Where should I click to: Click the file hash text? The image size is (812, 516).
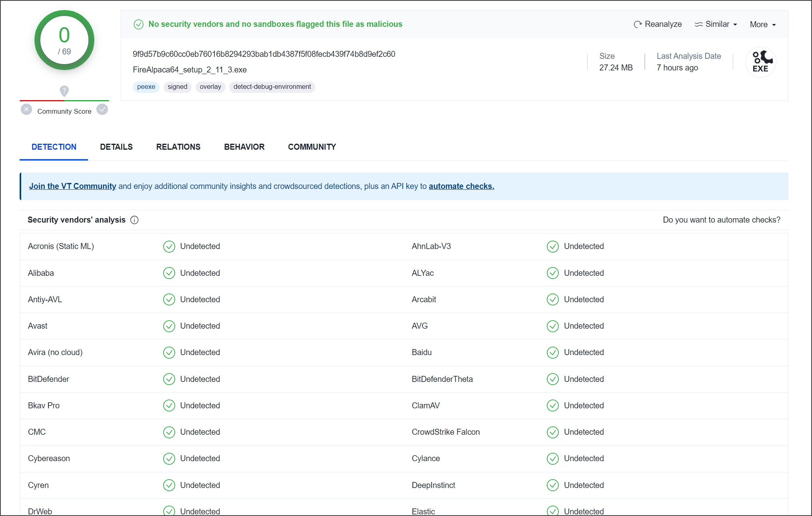click(x=264, y=54)
